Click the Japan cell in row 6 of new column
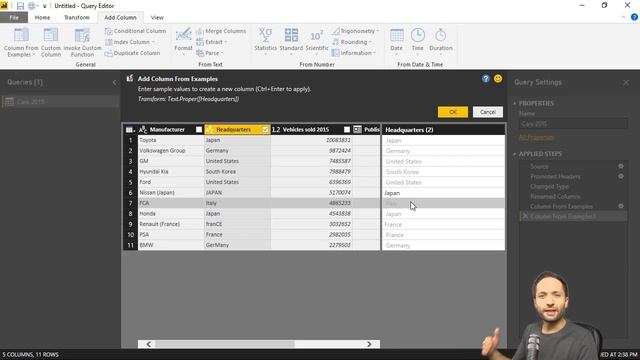Viewport: 640px width, 360px height. tap(444, 193)
